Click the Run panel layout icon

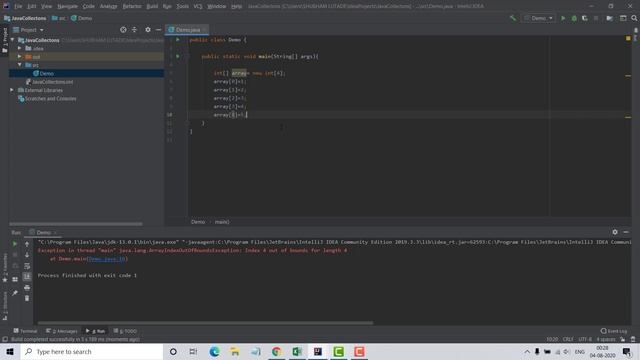(x=15, y=280)
